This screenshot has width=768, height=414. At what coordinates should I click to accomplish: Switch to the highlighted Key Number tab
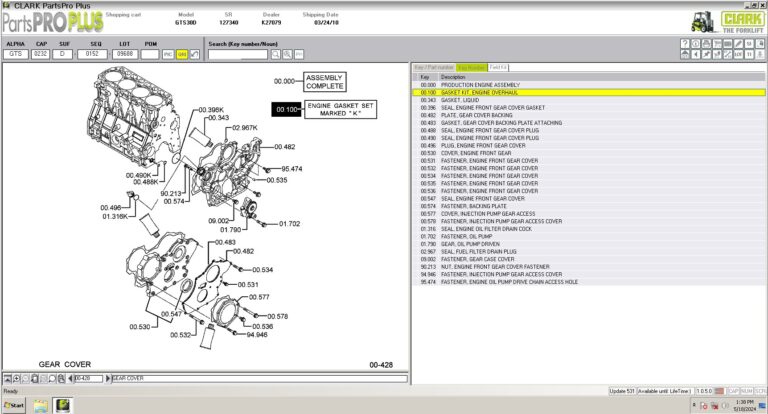coord(471,67)
